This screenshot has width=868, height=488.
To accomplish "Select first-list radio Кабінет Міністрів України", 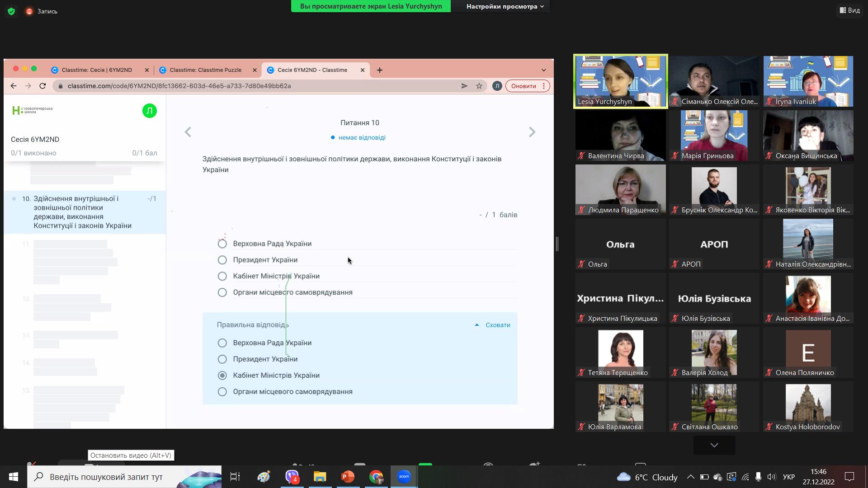I will [222, 276].
